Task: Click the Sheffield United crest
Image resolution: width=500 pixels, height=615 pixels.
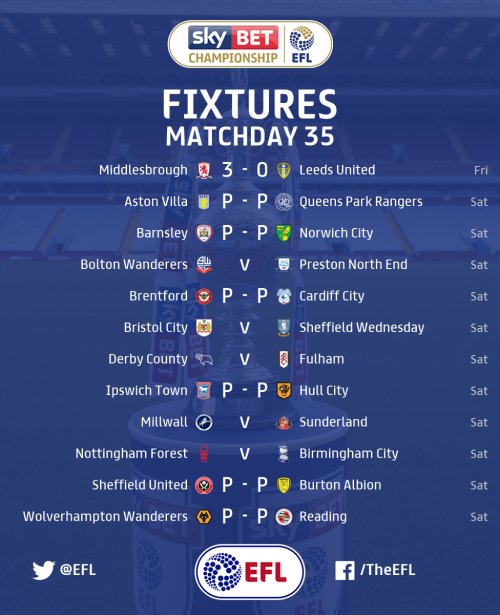Action: 204,485
